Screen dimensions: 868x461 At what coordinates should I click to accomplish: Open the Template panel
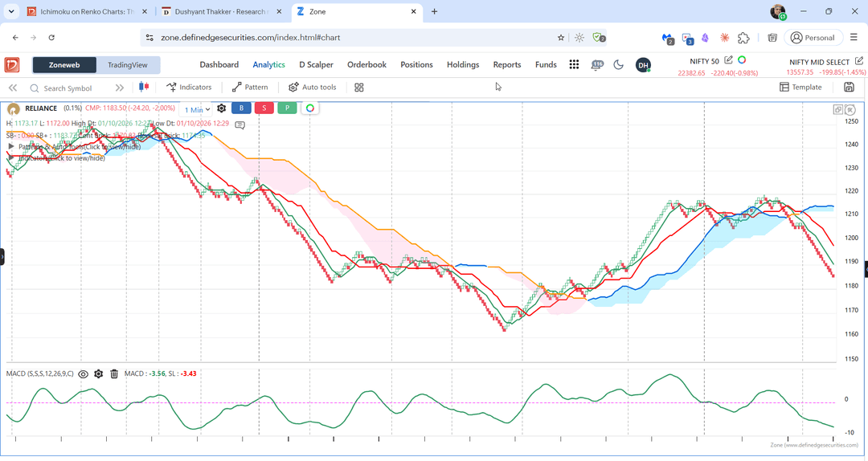[x=800, y=87]
